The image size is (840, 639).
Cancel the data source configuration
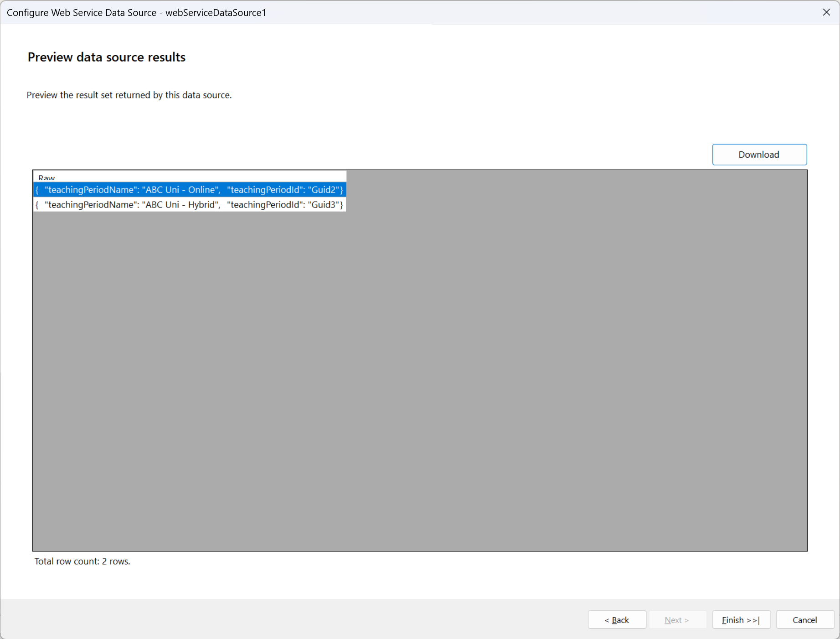click(804, 620)
